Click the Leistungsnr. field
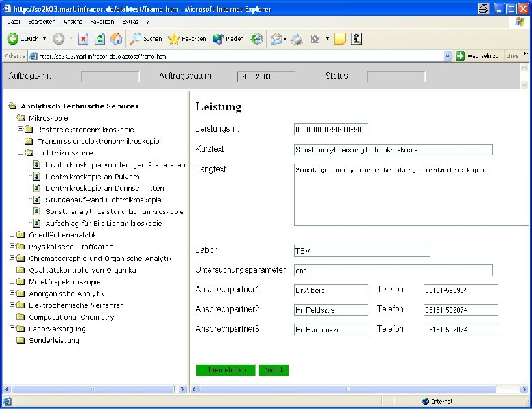The image size is (532, 409). (331, 130)
